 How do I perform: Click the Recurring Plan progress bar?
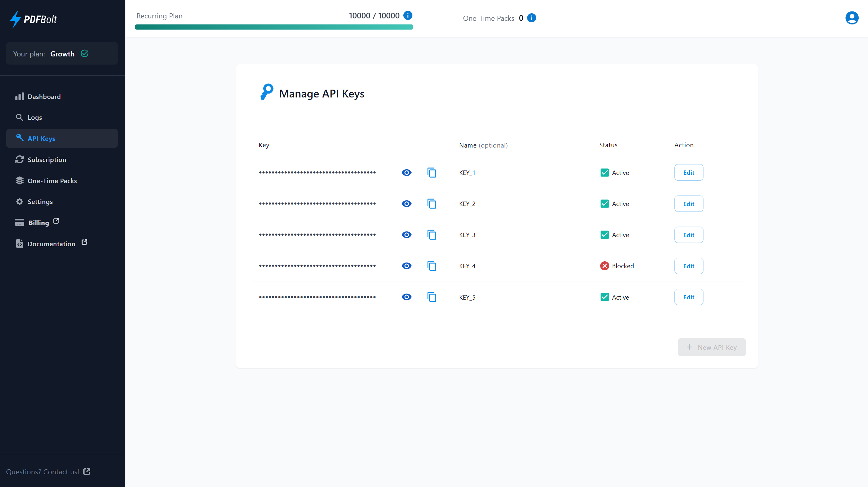pos(274,27)
